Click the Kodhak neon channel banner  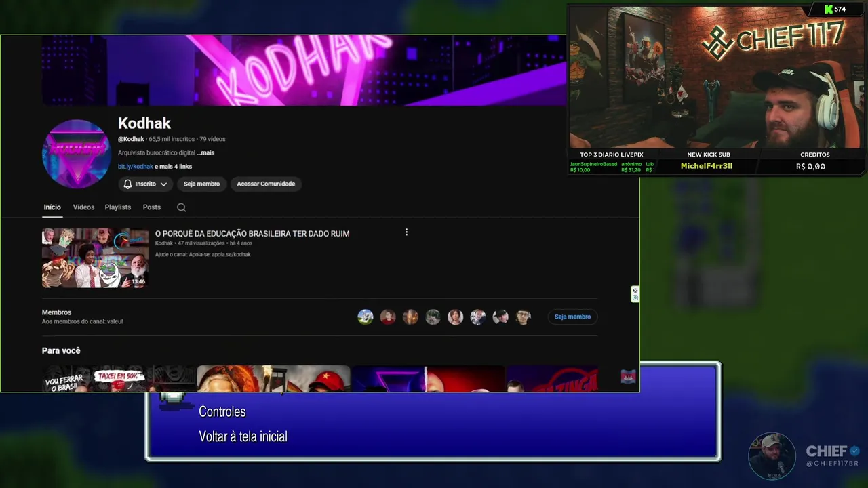coord(303,70)
